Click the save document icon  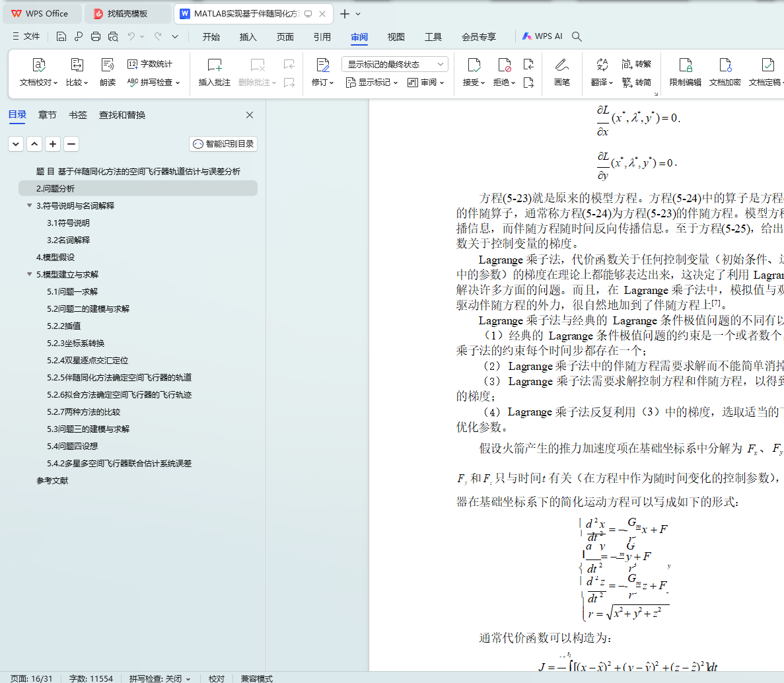click(x=61, y=36)
